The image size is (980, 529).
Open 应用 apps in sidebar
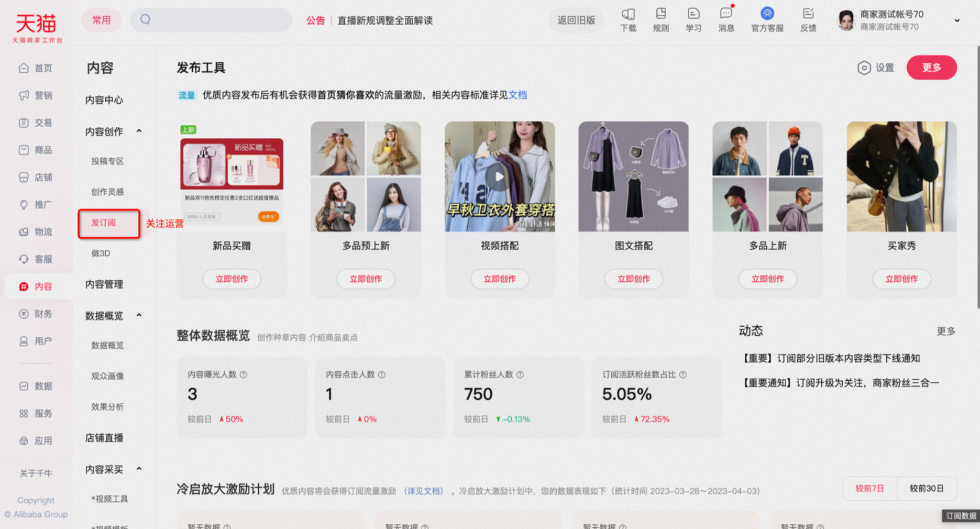pyautogui.click(x=36, y=440)
